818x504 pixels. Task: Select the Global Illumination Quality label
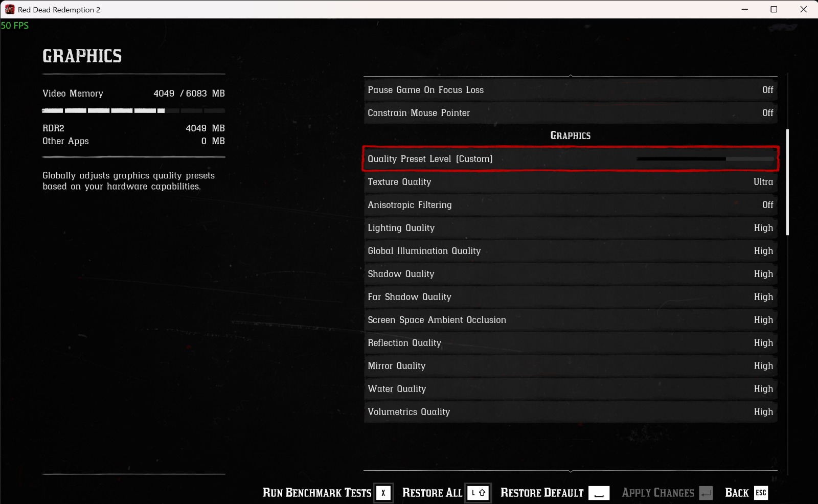[424, 251]
